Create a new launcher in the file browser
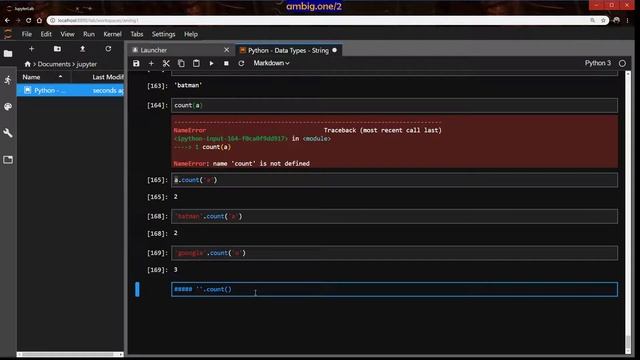 pyautogui.click(x=31, y=49)
